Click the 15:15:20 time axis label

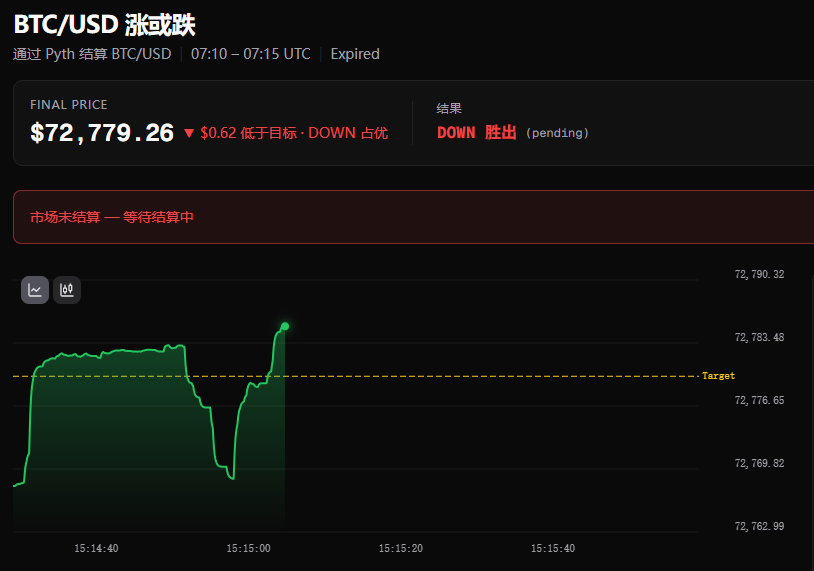pos(401,548)
